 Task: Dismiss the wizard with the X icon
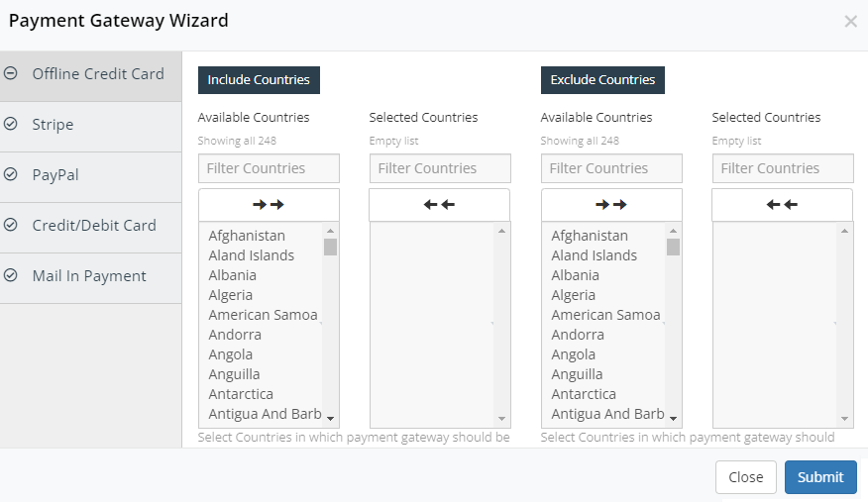click(x=850, y=21)
